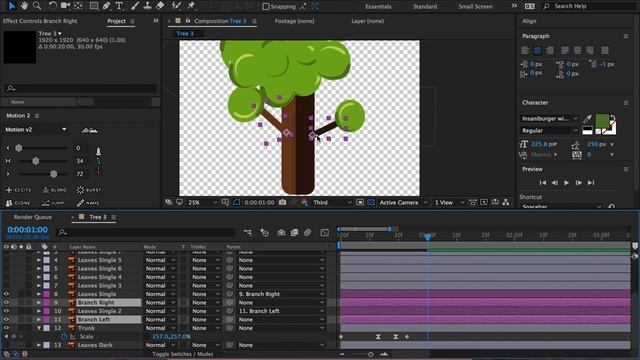Select the Essentials workspace
This screenshot has width=640, height=360.
pos(378,7)
